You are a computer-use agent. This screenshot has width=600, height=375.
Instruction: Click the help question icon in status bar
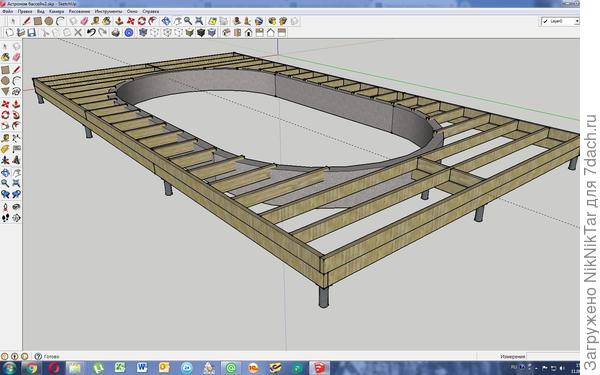point(38,357)
